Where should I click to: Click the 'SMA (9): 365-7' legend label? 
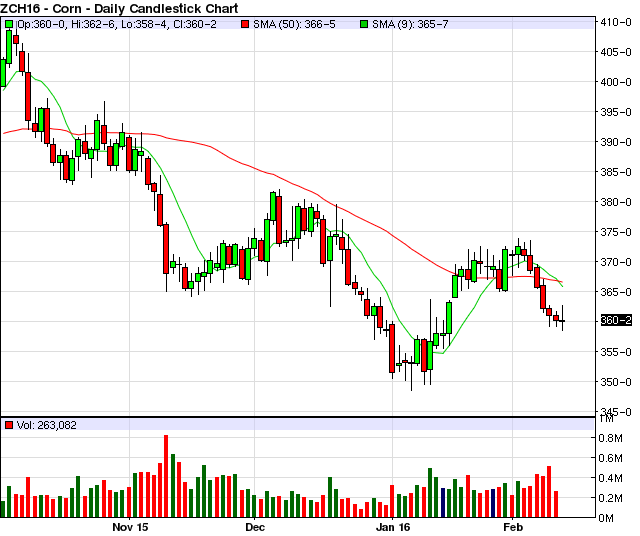pos(410,24)
